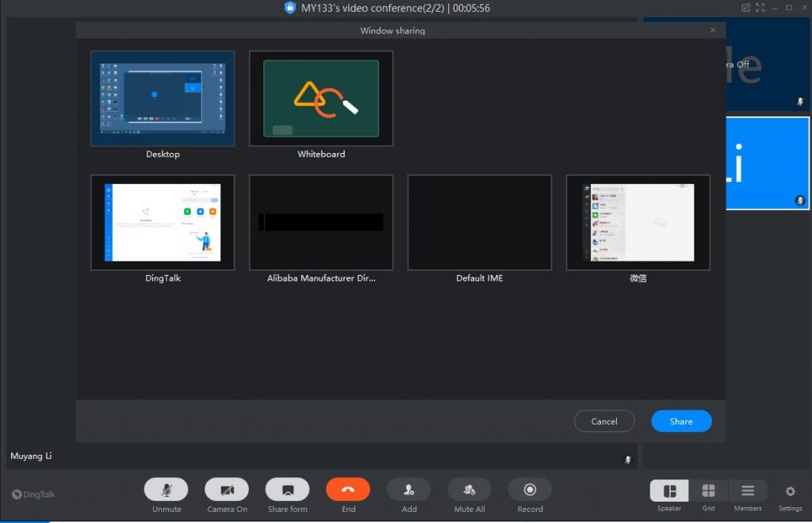The image size is (812, 523).
Task: Mute all participants
Action: point(469,490)
